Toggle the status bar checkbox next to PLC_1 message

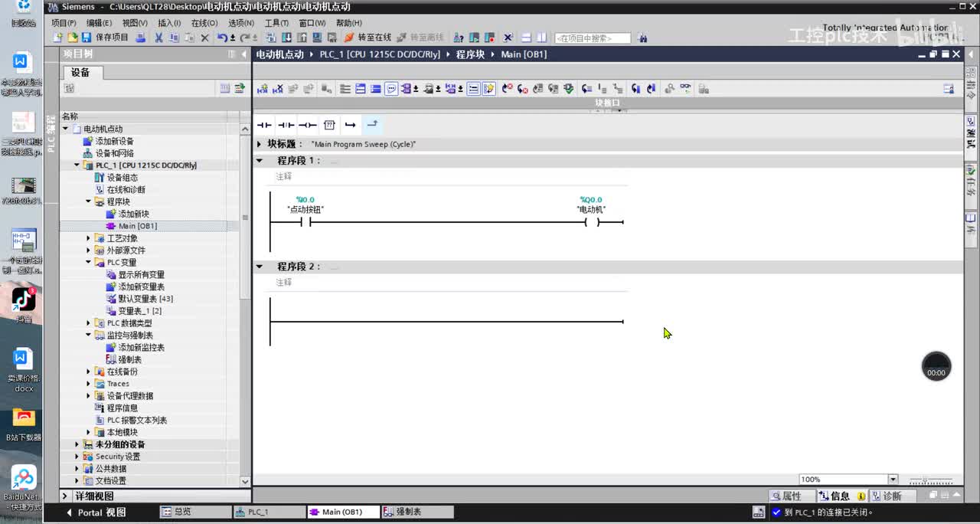(x=776, y=513)
